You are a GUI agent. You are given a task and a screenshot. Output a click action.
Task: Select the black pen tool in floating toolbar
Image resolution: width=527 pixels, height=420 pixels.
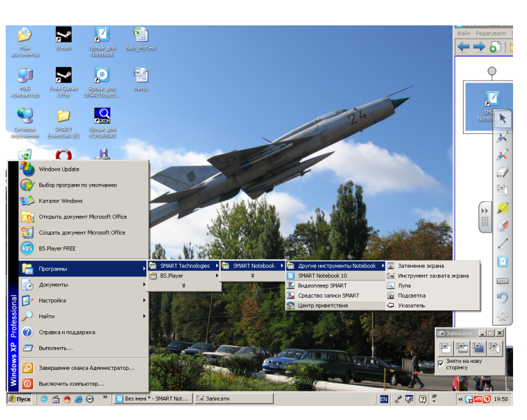[x=502, y=137]
